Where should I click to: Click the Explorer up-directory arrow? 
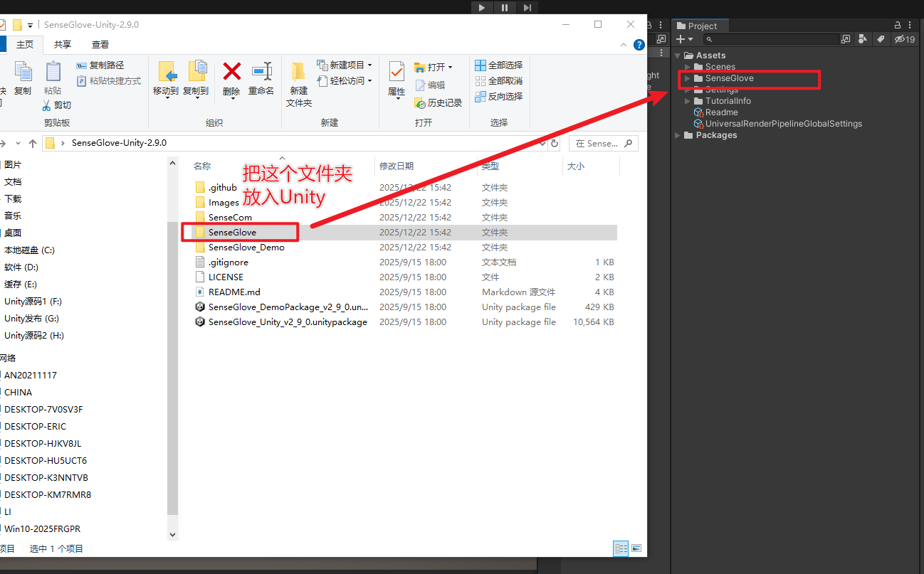point(31,143)
